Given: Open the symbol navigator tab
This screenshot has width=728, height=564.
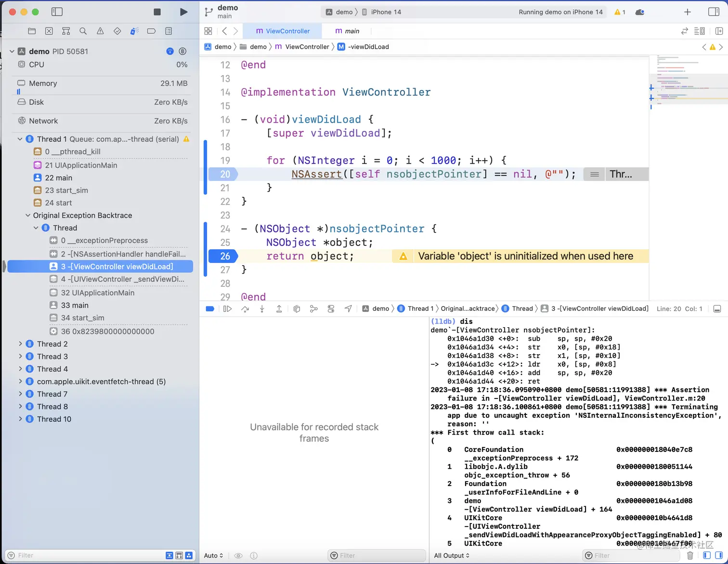Looking at the screenshot, I should point(66,31).
